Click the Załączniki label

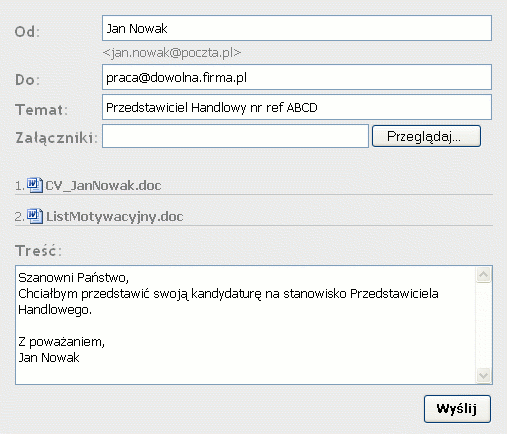coord(56,138)
